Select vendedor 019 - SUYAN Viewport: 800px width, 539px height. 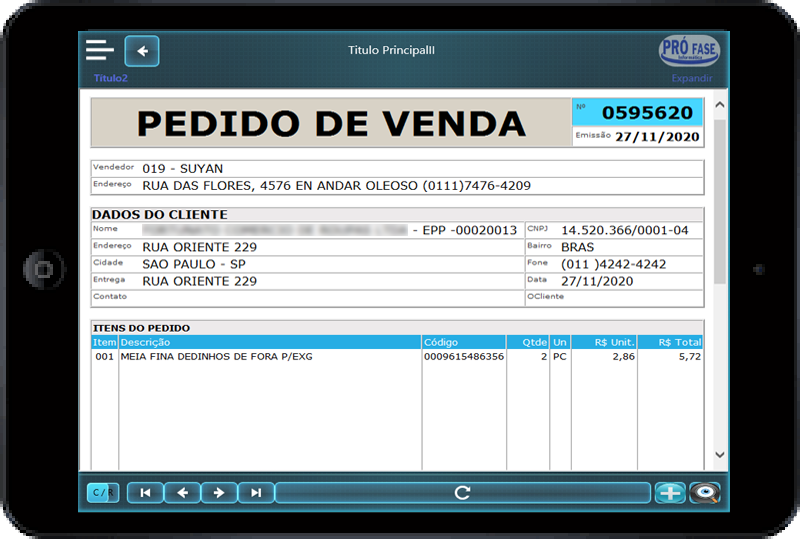point(183,168)
